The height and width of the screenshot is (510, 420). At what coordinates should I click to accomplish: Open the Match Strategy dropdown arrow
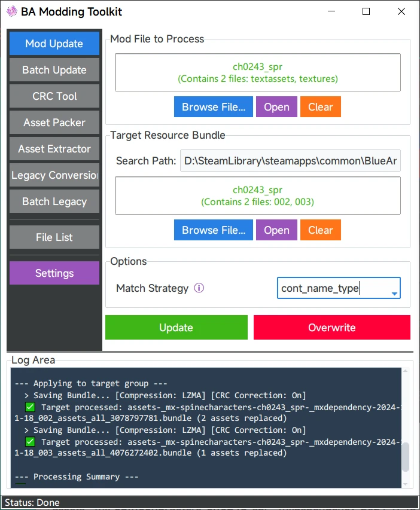coord(394,294)
